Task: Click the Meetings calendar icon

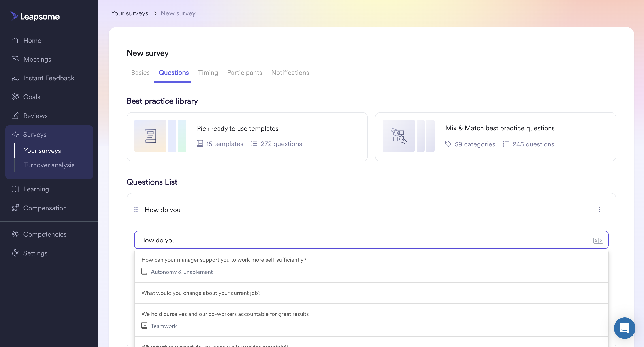Action: [x=15, y=59]
